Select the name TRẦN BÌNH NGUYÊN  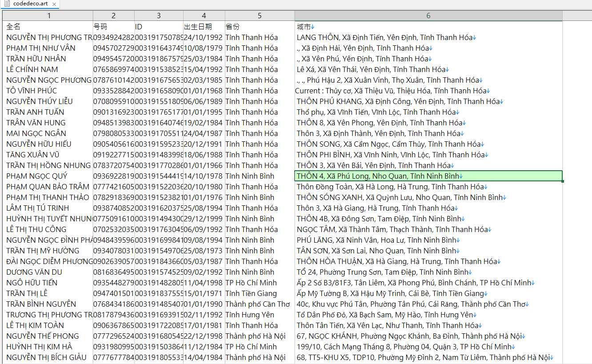click(41, 304)
